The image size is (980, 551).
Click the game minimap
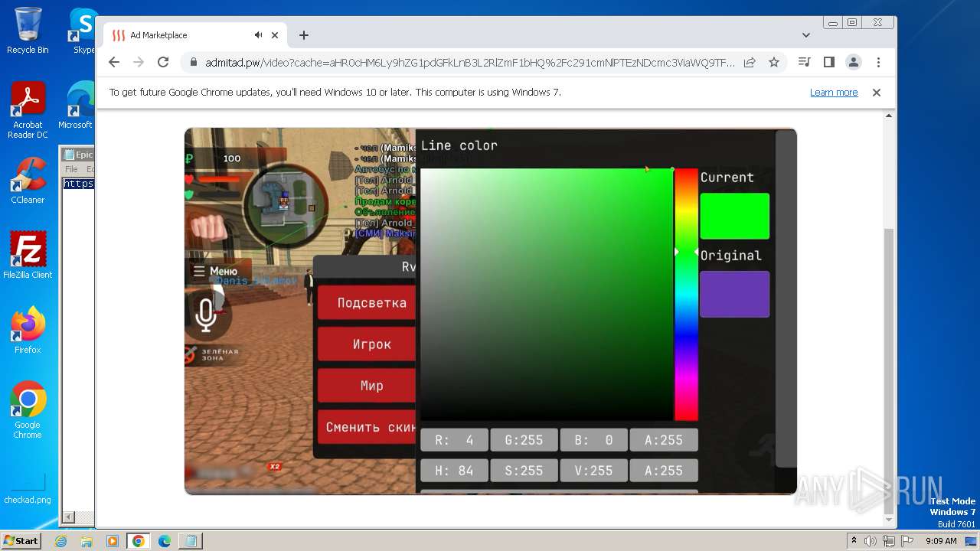click(286, 205)
